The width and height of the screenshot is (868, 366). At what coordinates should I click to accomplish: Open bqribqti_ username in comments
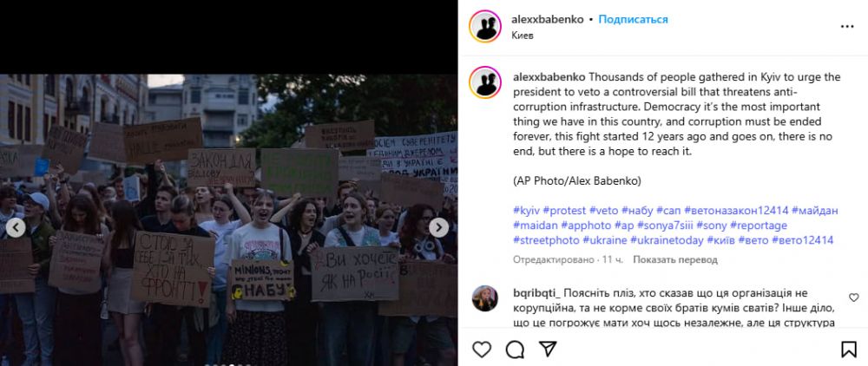tap(537, 292)
